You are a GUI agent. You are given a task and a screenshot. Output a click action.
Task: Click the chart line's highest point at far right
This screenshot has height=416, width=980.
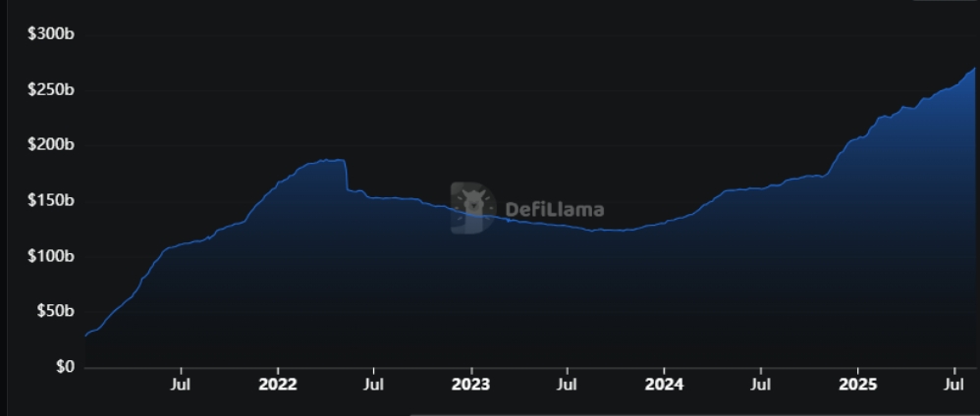pos(974,69)
